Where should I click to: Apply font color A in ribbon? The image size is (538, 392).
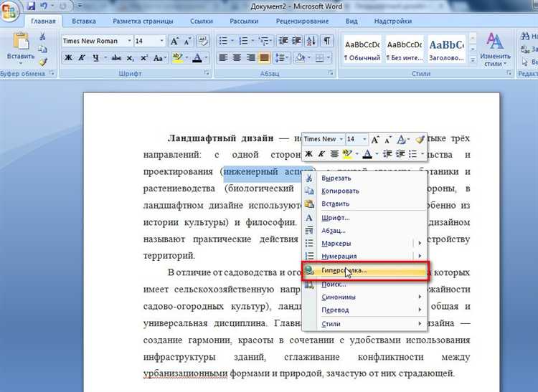[x=197, y=57]
